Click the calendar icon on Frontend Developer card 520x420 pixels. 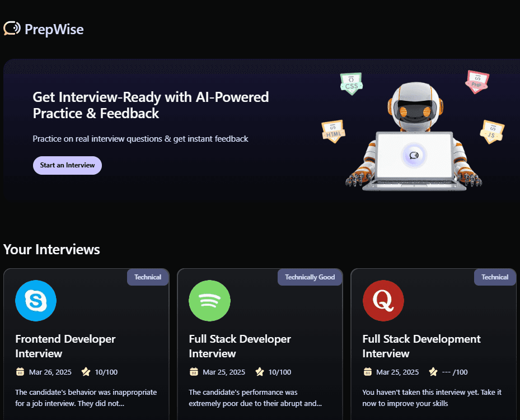click(21, 372)
